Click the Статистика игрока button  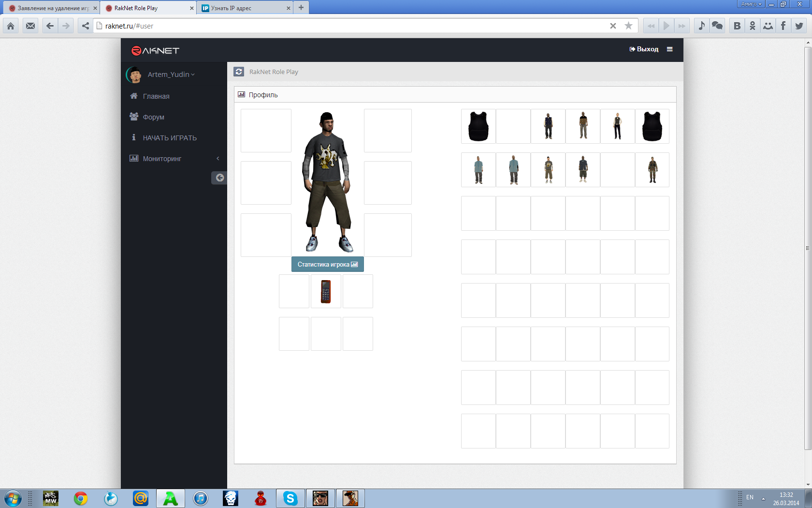coord(327,265)
